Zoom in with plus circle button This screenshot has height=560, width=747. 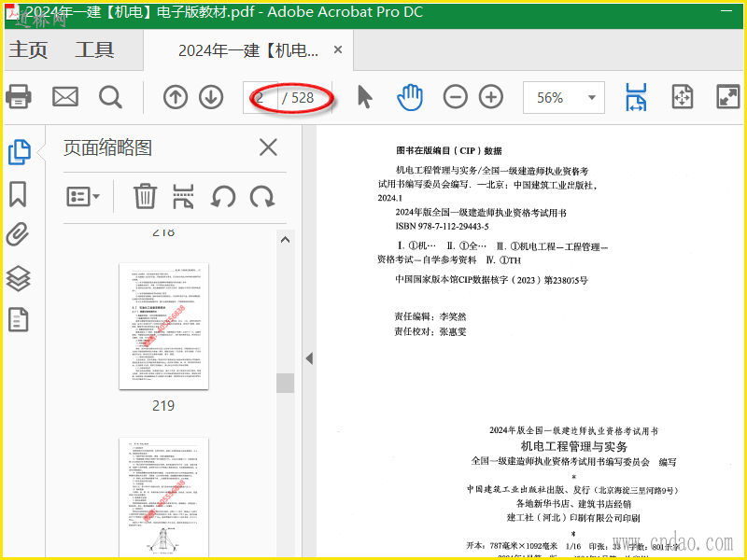(491, 97)
